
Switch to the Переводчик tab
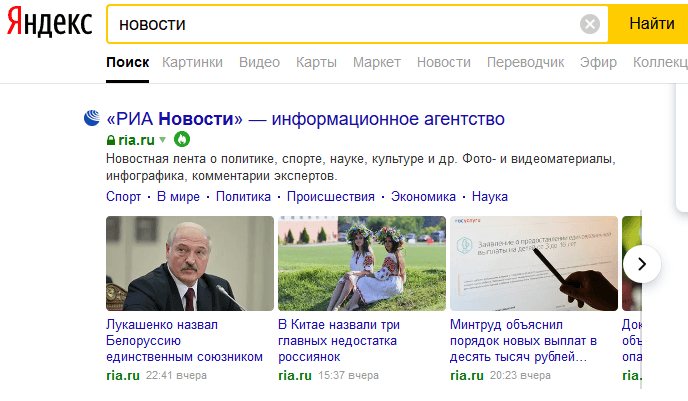click(525, 62)
